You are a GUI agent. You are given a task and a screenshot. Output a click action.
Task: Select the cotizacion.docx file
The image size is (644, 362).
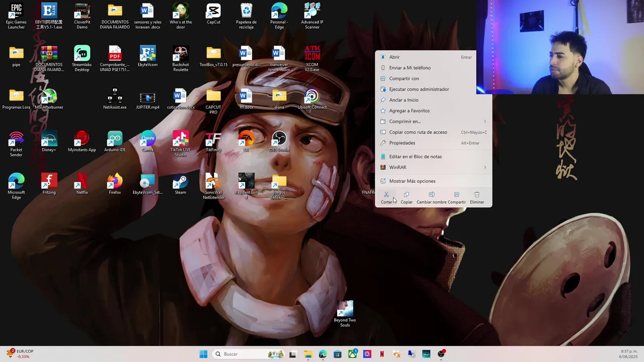pos(181,99)
